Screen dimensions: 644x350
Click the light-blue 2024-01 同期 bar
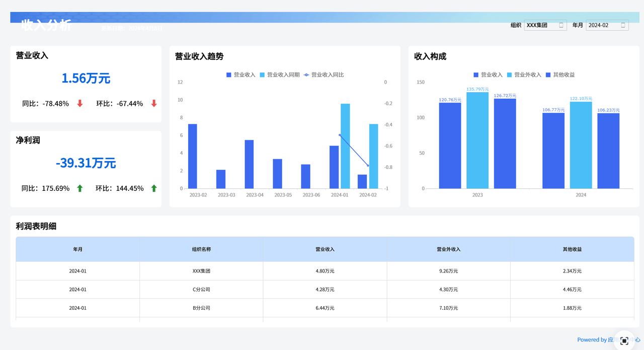[345, 146]
